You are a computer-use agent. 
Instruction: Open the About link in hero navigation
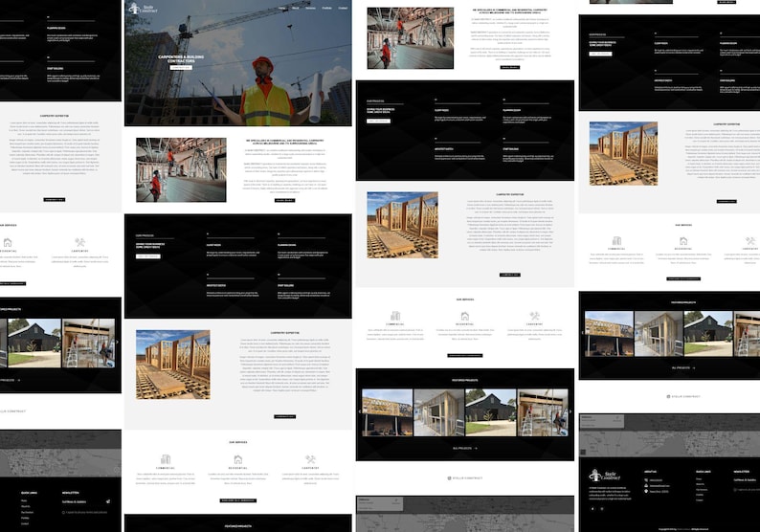[295, 9]
